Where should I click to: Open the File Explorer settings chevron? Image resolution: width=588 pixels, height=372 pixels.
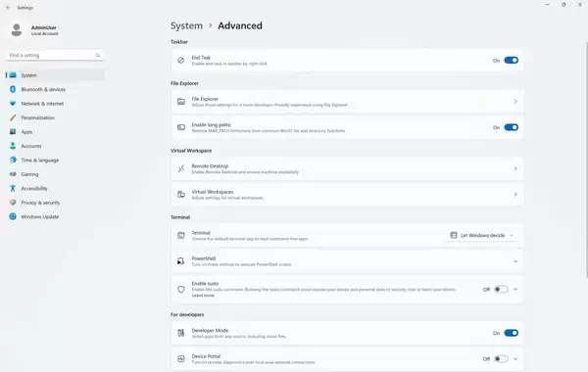(515, 102)
